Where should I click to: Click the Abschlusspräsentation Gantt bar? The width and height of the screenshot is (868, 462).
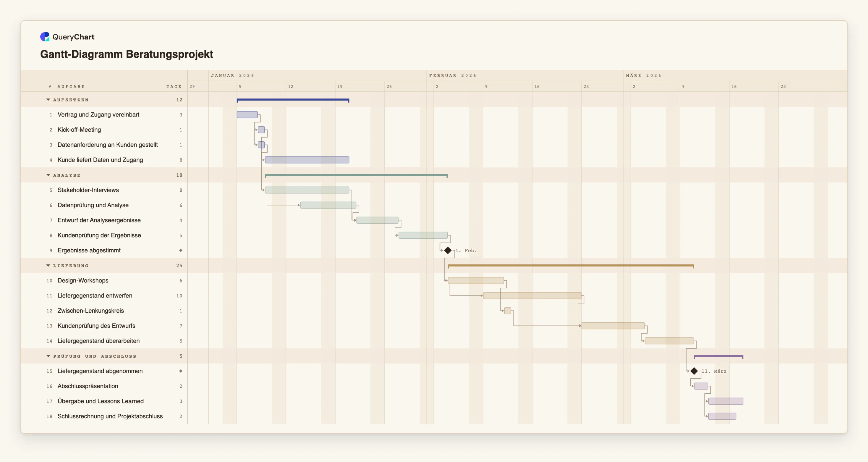coord(701,386)
